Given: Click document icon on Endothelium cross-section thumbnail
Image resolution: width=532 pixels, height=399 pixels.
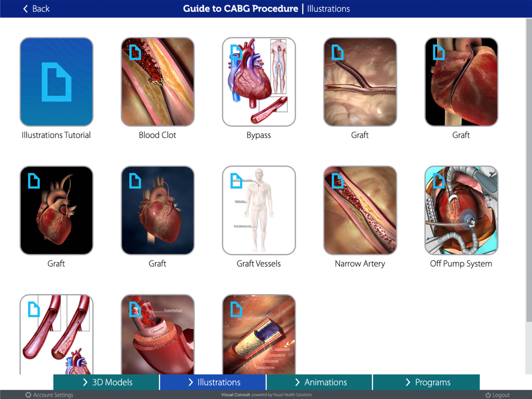Looking at the screenshot, I should [x=135, y=309].
